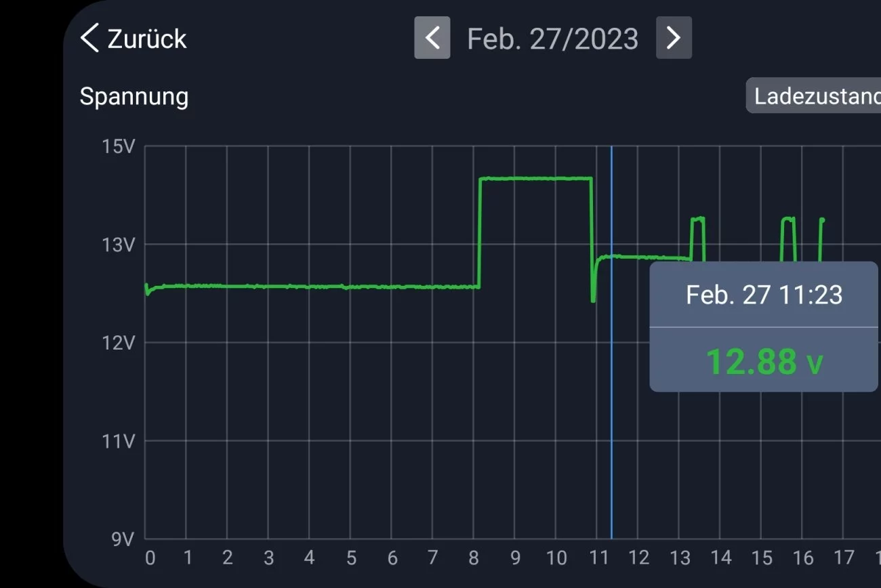Select the Feb. 27 11:23 tooltip header
Image resolution: width=881 pixels, height=588 pixels.
[764, 295]
